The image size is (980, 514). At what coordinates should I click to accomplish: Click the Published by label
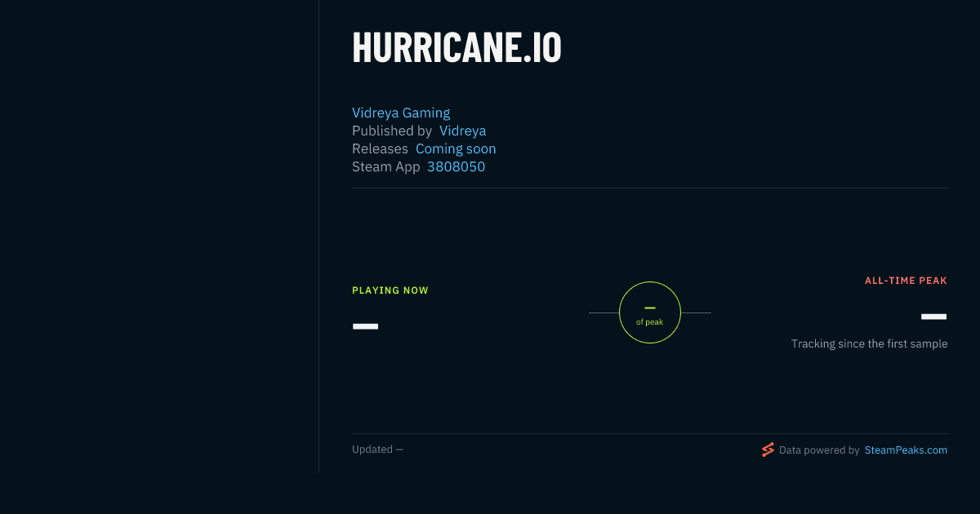392,131
